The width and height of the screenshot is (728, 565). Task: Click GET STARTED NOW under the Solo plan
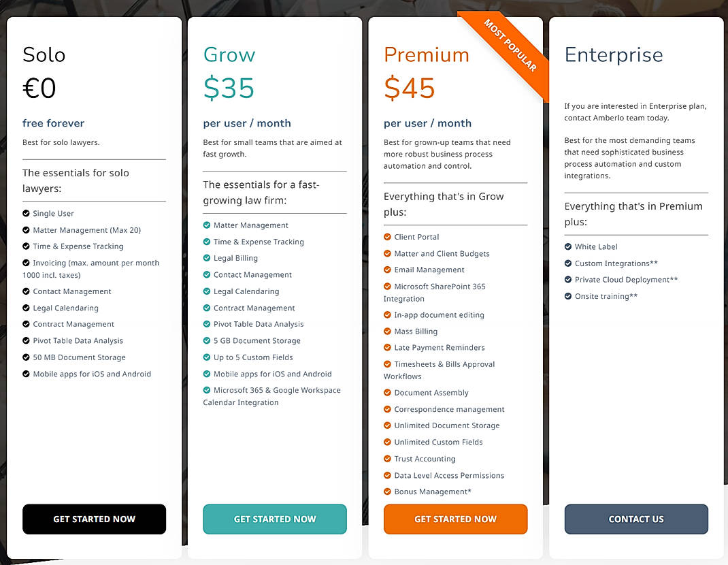(x=94, y=519)
